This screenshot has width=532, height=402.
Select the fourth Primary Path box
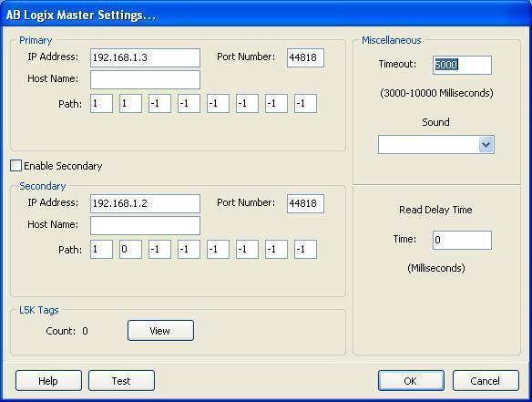pyautogui.click(x=189, y=104)
